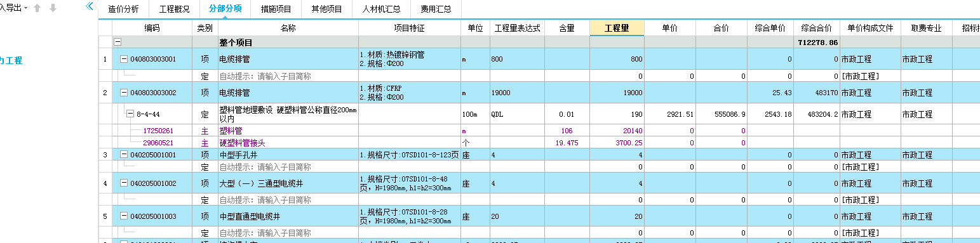Screen dimensions: 980x243
Task: Select the 483170 comprehensive total cell
Action: tap(817, 93)
